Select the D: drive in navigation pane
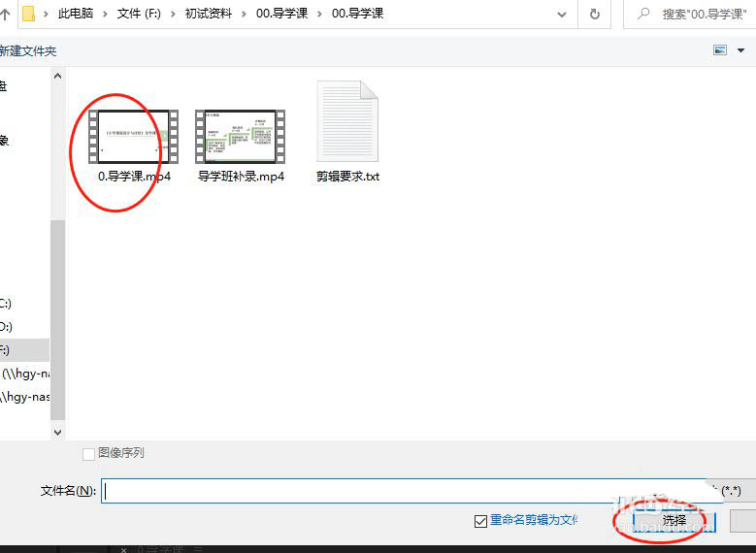Screen dimensions: 756x553 [x=6, y=327]
